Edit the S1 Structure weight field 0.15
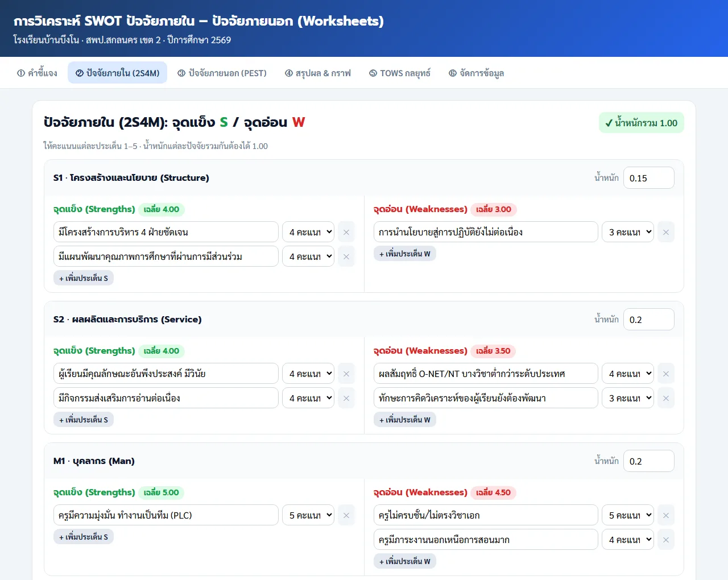 [649, 178]
